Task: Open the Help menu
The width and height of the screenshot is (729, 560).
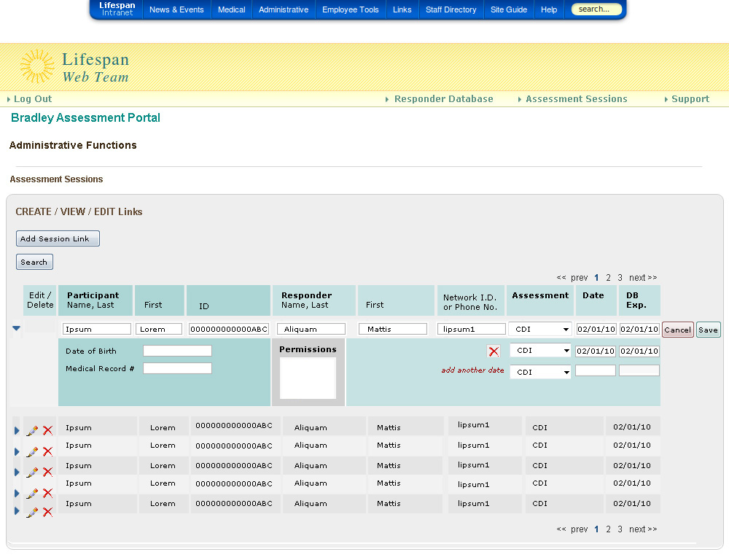Action: point(549,9)
